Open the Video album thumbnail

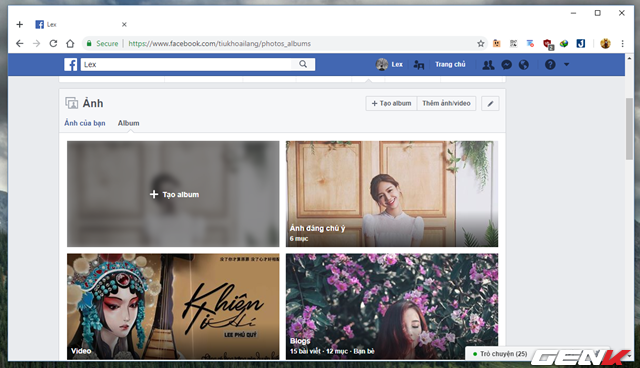173,306
